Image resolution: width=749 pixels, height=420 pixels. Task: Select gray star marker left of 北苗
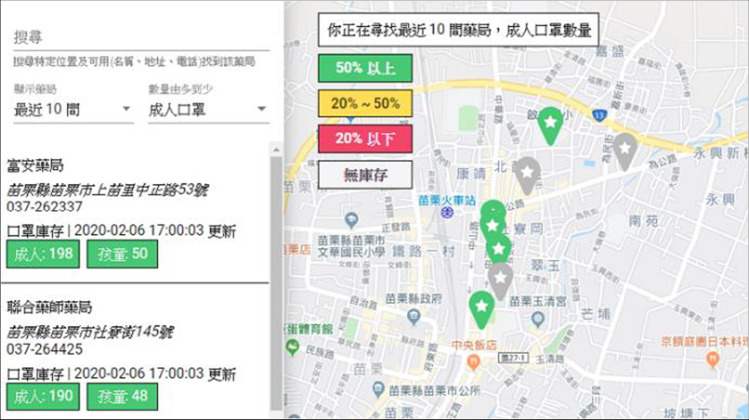click(527, 172)
